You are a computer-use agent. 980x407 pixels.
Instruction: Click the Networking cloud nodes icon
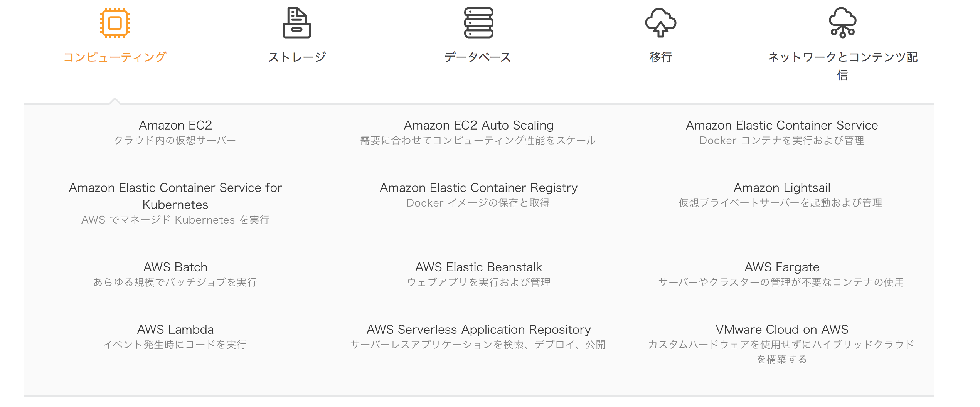tap(842, 23)
